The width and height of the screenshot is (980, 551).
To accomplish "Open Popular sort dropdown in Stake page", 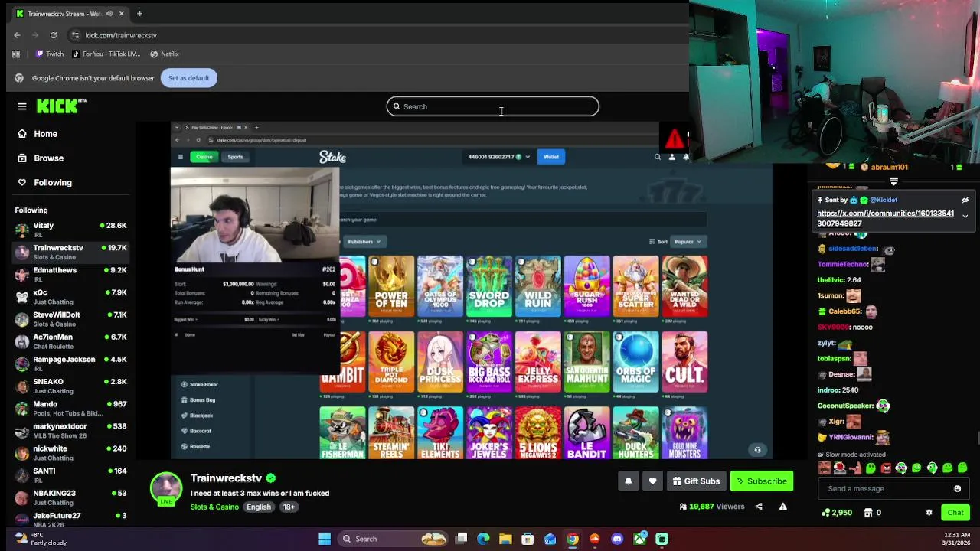I will [x=688, y=242].
